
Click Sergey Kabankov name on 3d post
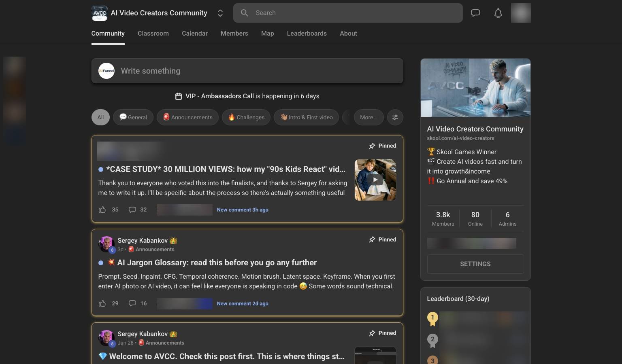point(143,241)
